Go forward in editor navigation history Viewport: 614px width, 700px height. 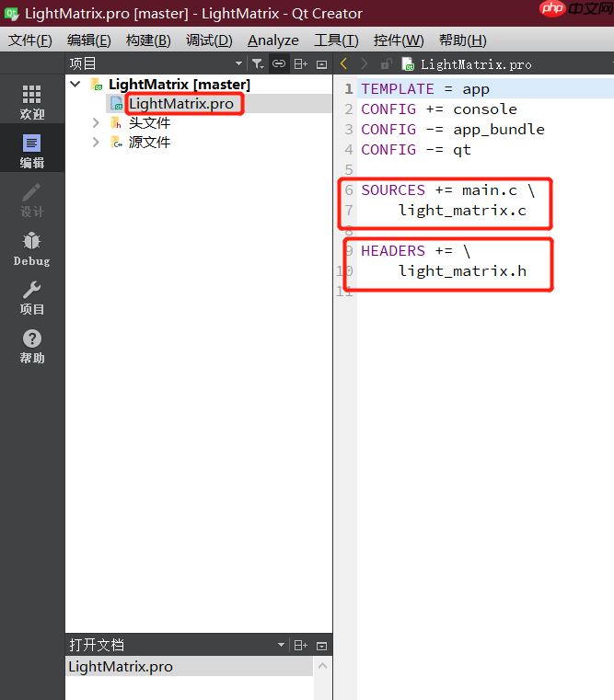click(x=365, y=63)
